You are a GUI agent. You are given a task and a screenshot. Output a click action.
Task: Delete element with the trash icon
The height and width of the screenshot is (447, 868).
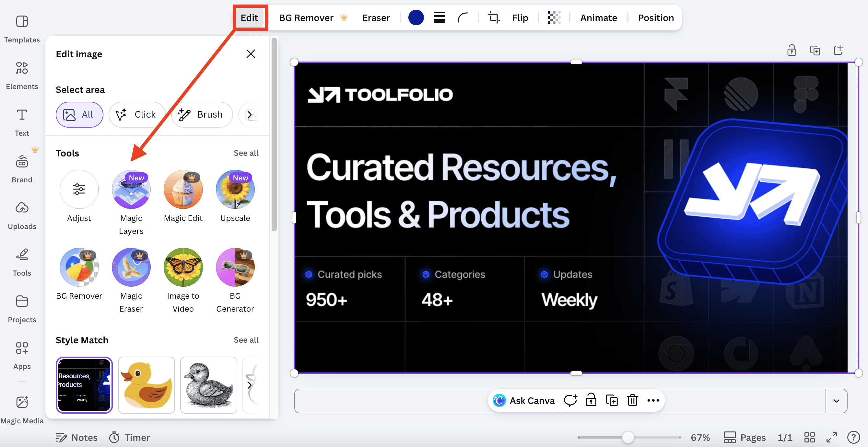(632, 400)
